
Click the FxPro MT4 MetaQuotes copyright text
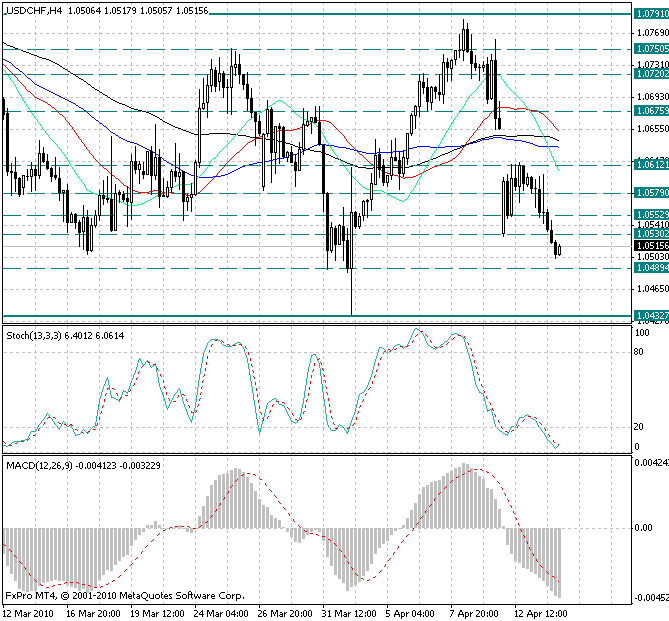point(105,595)
